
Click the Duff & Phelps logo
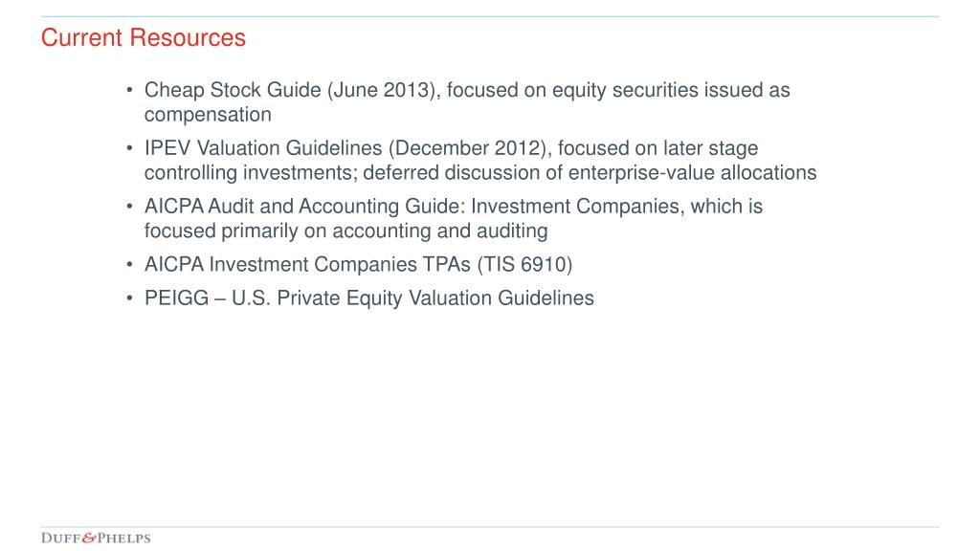(96, 538)
